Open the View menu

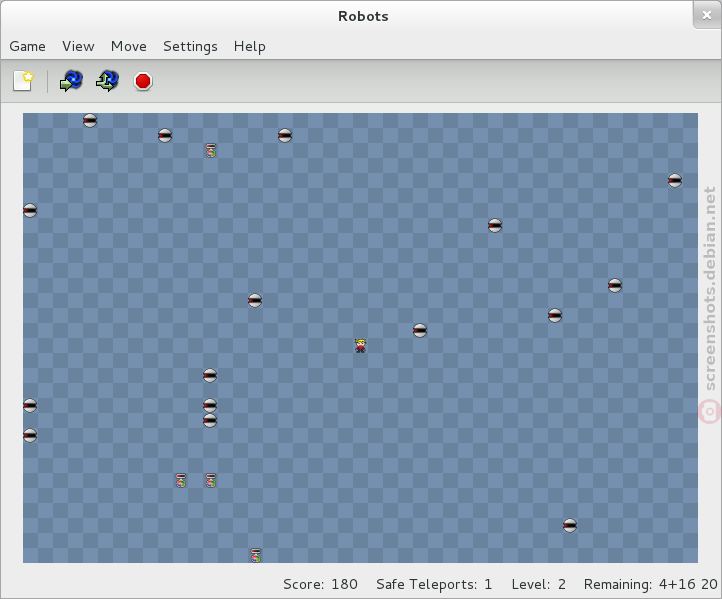(x=78, y=47)
